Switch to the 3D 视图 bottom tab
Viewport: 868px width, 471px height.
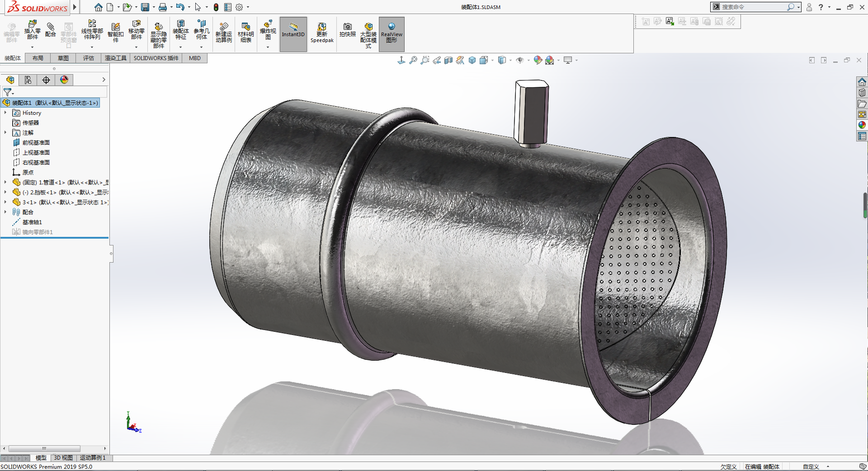point(63,458)
